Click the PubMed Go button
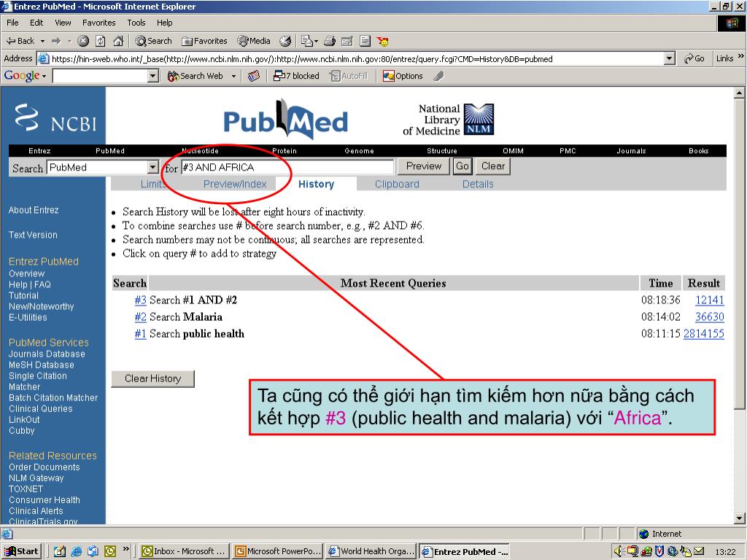Image resolution: width=747 pixels, height=560 pixels. tap(462, 166)
